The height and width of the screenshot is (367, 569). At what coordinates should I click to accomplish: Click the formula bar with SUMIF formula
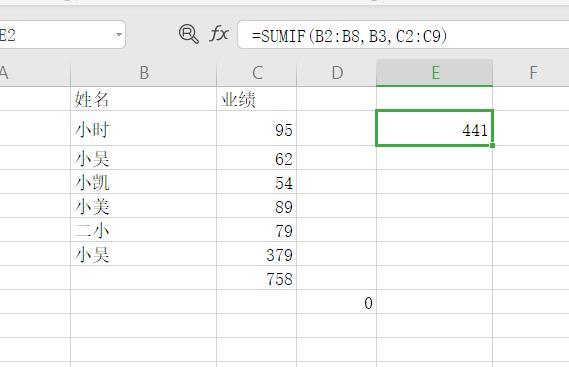(403, 35)
